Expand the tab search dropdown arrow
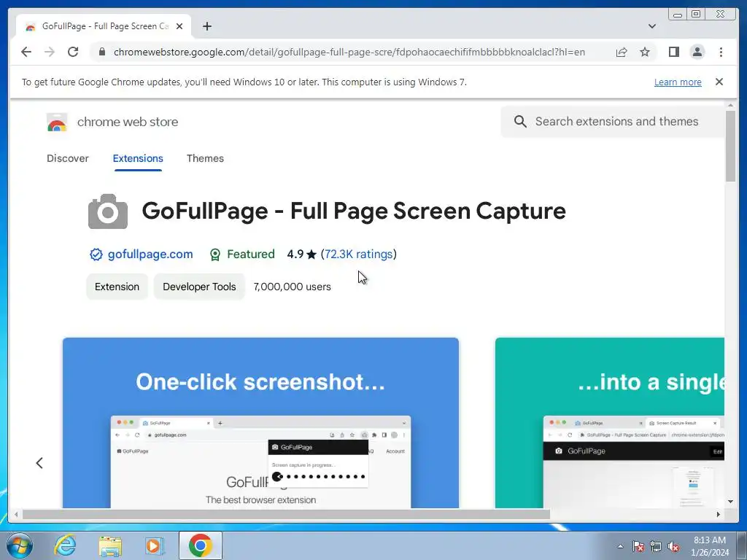This screenshot has height=560, width=747. pos(651,26)
